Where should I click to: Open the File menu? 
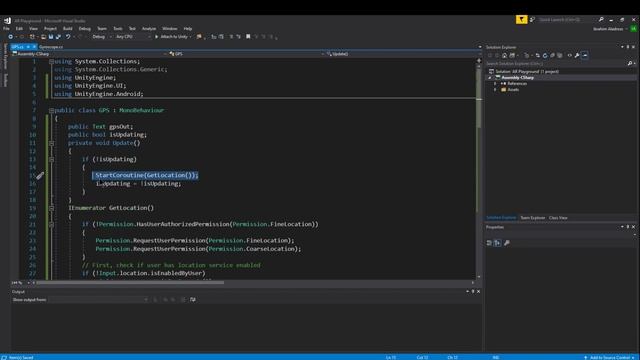(6, 29)
